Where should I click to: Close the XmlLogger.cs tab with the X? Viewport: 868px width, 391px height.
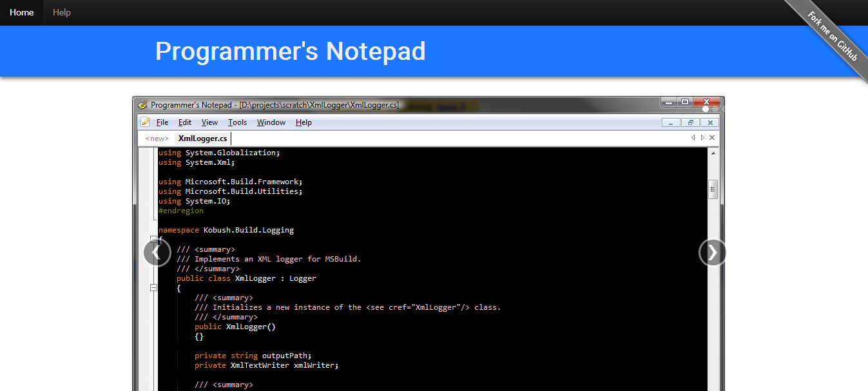pyautogui.click(x=712, y=138)
